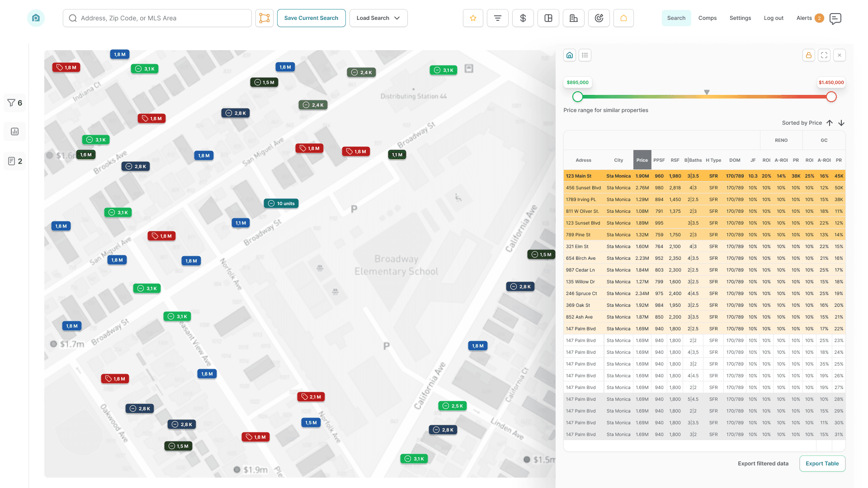Image resolution: width=868 pixels, height=488 pixels.
Task: Open the filter lines toolbar icon
Action: point(498,18)
